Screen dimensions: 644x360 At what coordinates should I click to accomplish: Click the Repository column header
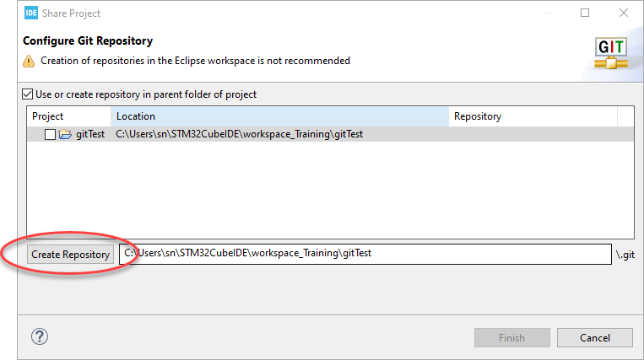coord(533,116)
